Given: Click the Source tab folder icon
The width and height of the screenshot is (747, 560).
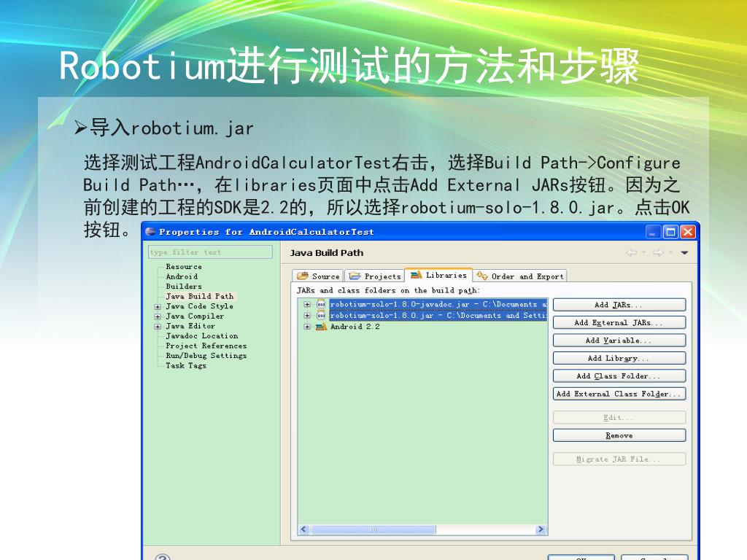Looking at the screenshot, I should click(x=303, y=276).
